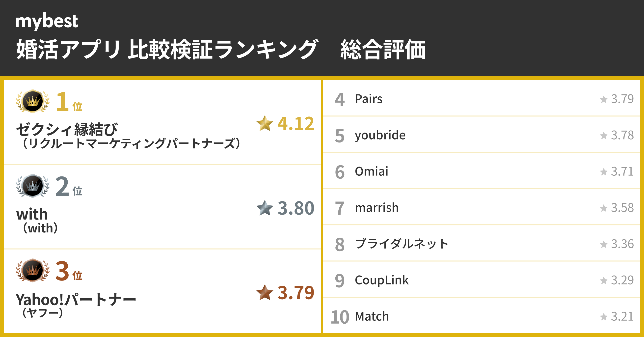Click the gold star beside 4.12
Screen dimensions: 644x337
point(265,123)
